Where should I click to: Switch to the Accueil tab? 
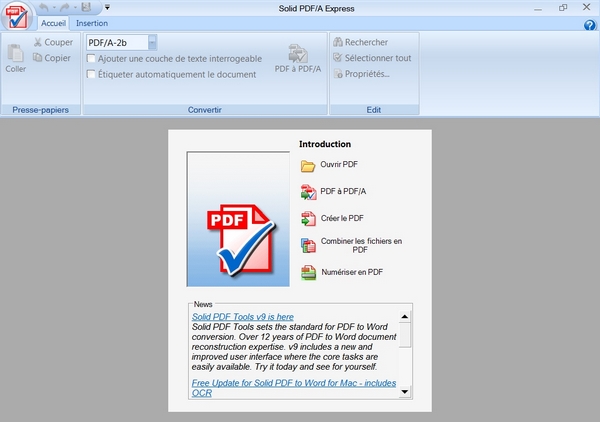(x=53, y=23)
